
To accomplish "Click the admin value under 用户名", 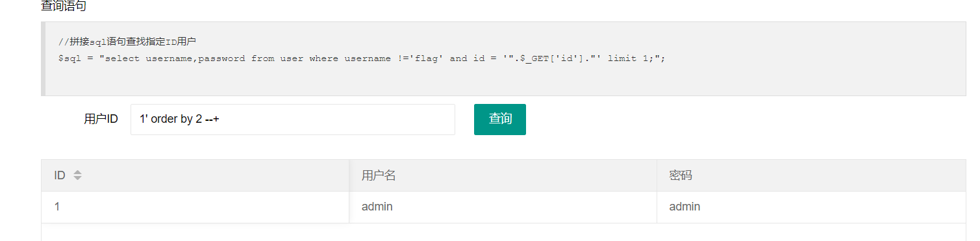I will tap(377, 207).
